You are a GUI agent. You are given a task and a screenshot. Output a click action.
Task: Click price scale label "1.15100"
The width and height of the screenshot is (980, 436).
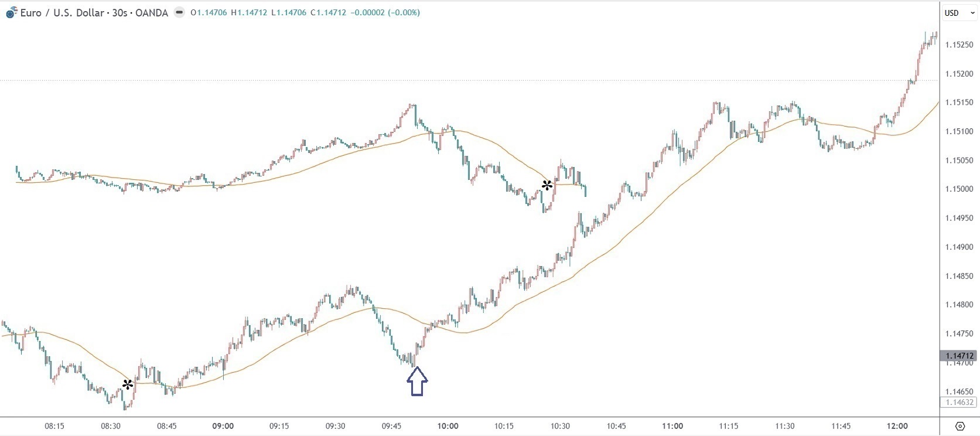click(959, 132)
